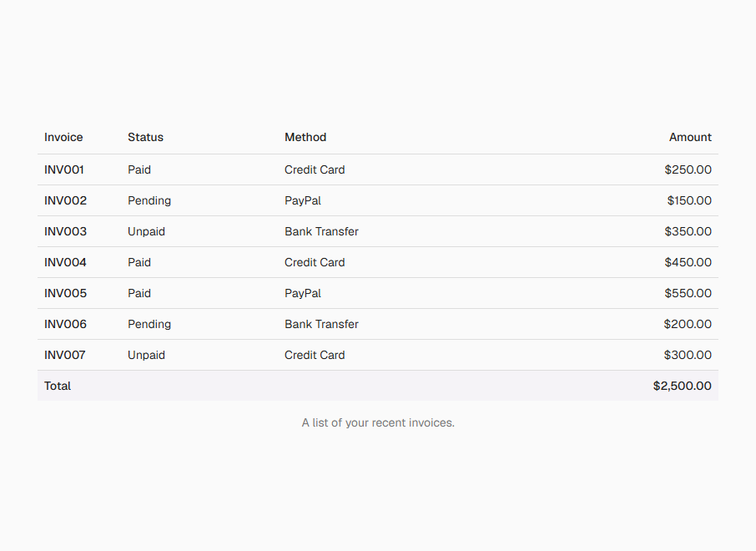Click the Status column header
This screenshot has width=756, height=551.
[x=145, y=138]
